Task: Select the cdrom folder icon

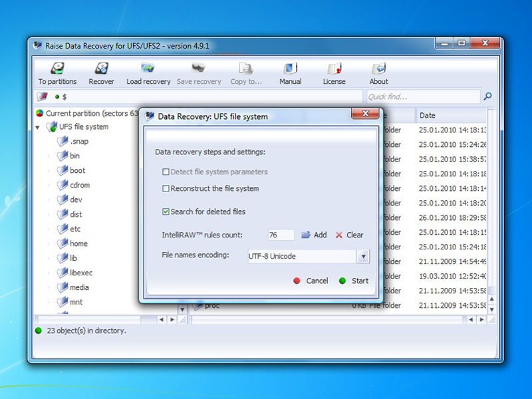Action: [63, 185]
